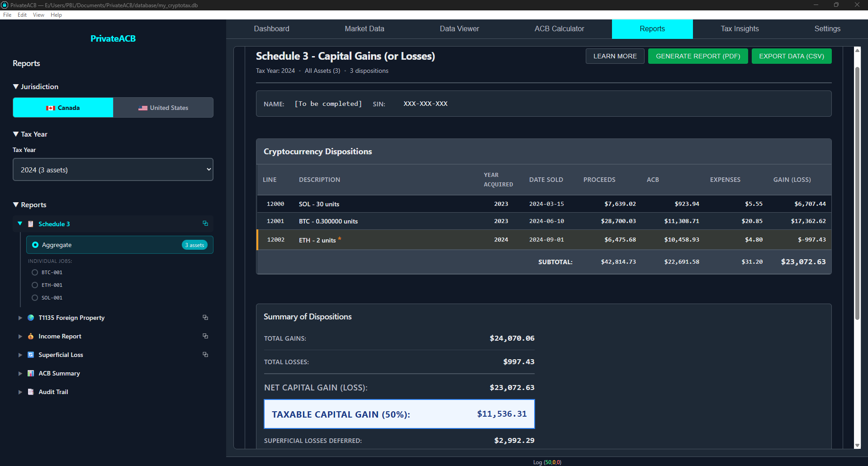Collapse the Jurisdiction section
Viewport: 868px width, 466px height.
[x=16, y=86]
